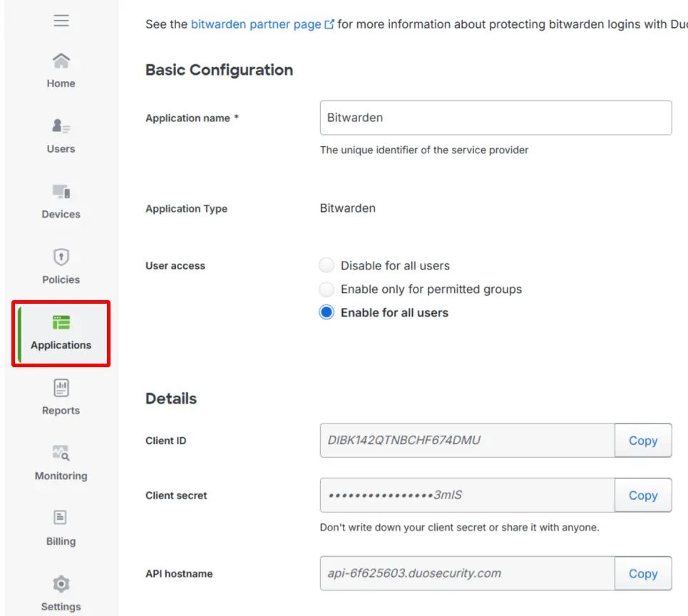Image resolution: width=688 pixels, height=616 pixels.
Task: Select Enable only for permitted groups radio
Action: tap(327, 289)
